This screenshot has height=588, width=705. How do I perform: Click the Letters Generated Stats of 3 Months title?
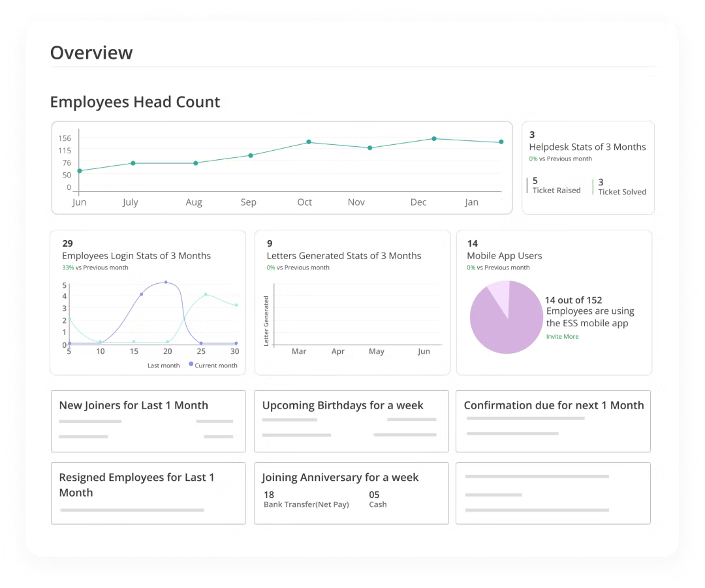[343, 256]
